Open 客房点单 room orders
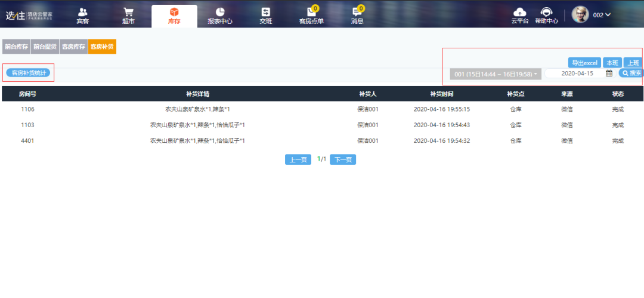The width and height of the screenshot is (644, 298). tap(311, 16)
